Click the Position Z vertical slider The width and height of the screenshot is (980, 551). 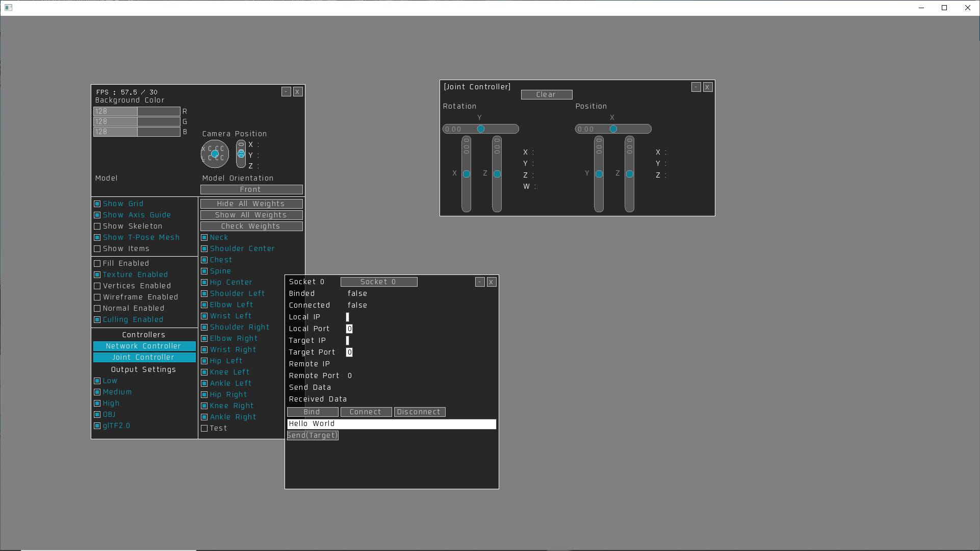630,174
